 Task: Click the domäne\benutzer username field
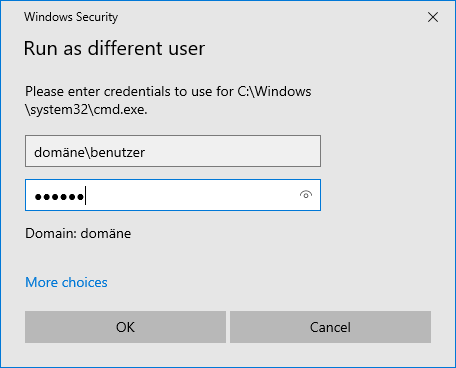(173, 151)
